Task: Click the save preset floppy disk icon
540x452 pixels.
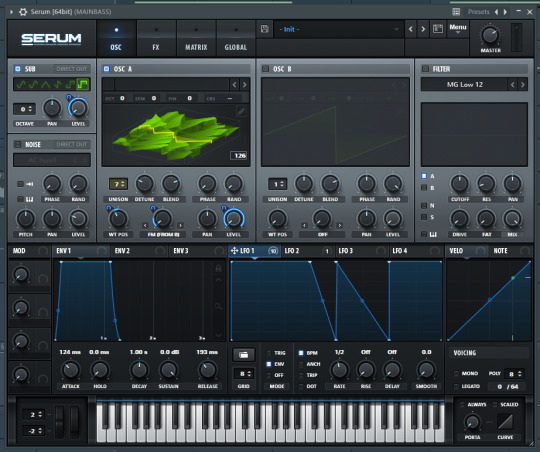Action: [x=264, y=29]
